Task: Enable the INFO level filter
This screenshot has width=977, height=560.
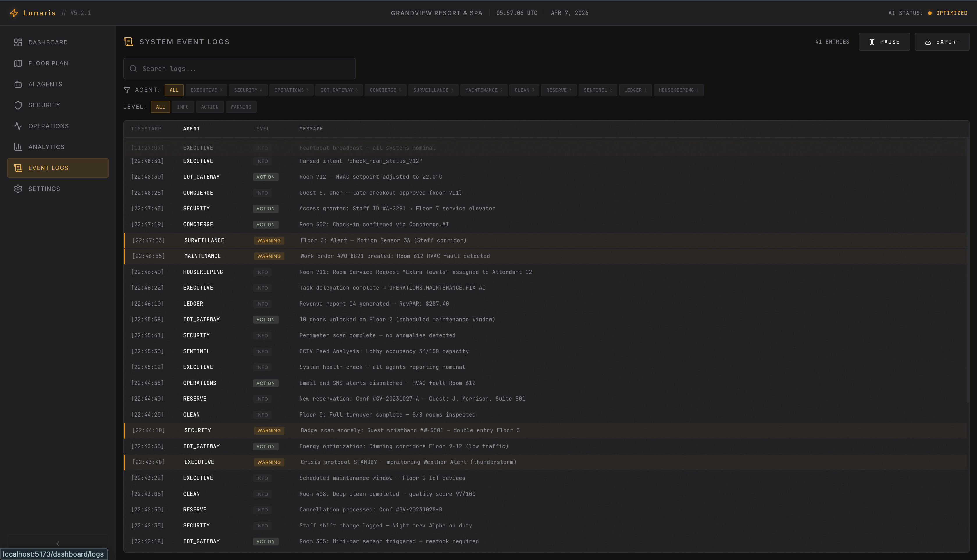Action: pyautogui.click(x=183, y=107)
